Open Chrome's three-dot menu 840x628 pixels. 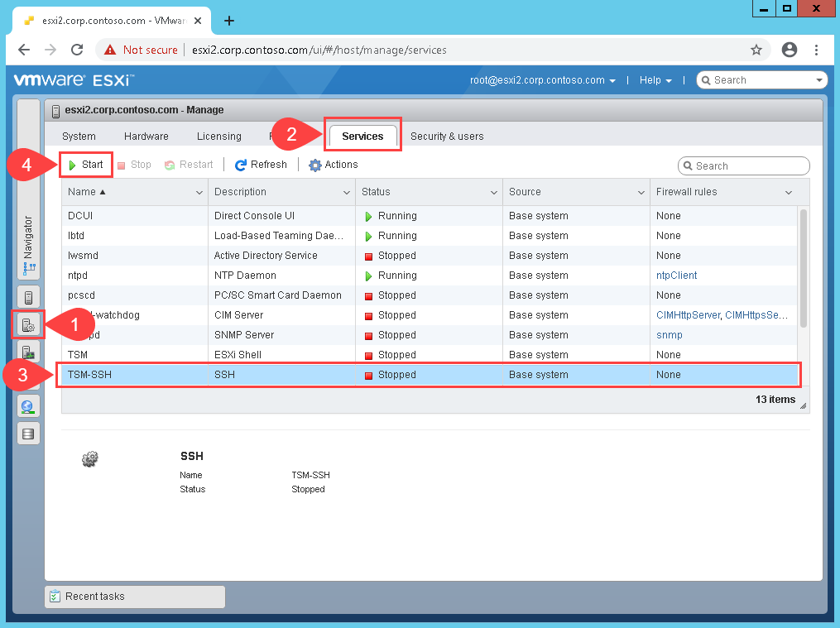tap(816, 50)
